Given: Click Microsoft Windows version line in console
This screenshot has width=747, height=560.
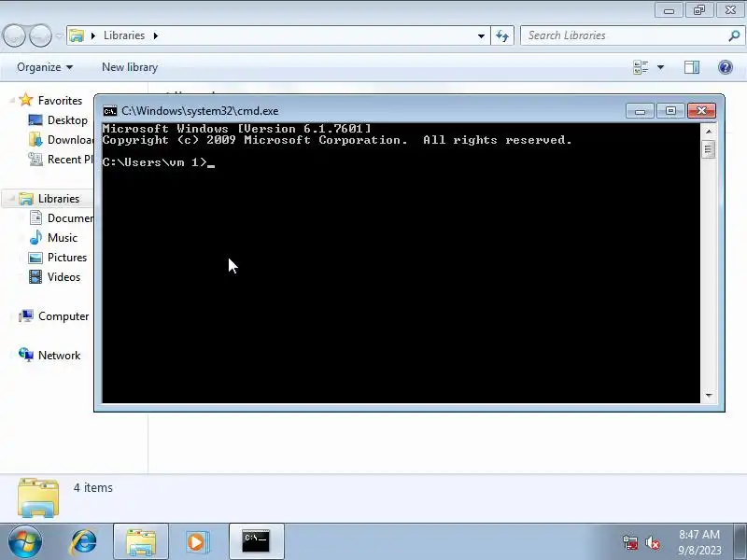Looking at the screenshot, I should click(237, 129).
